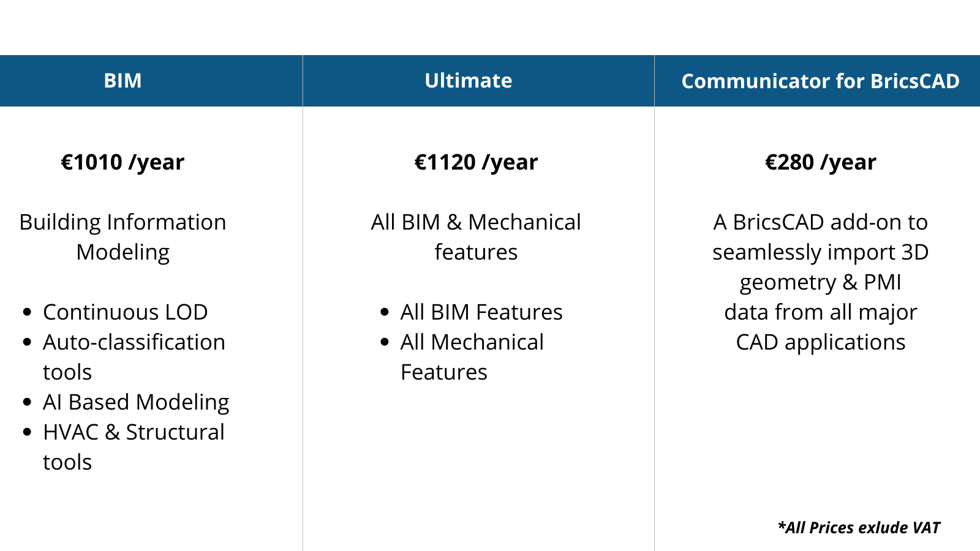
Task: Select All BIM & Mechanical features text
Action: [x=476, y=237]
